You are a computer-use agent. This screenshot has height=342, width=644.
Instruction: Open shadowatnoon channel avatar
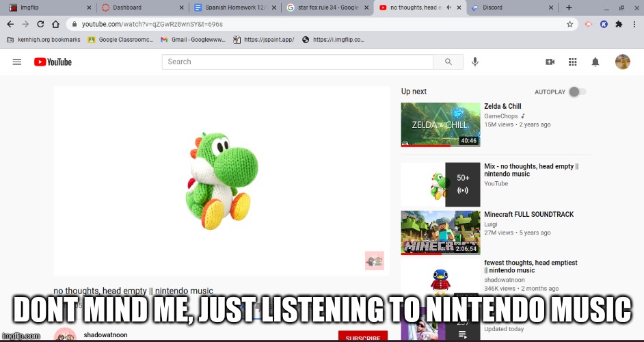(x=65, y=334)
